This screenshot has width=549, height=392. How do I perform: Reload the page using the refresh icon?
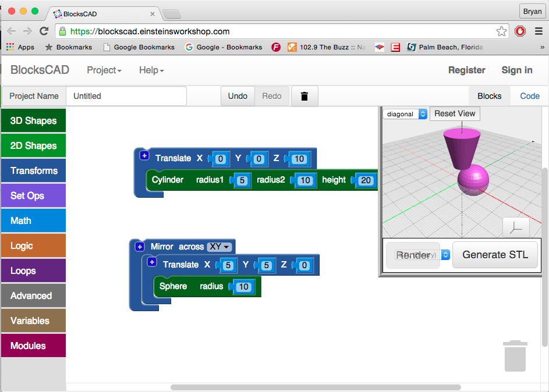click(44, 31)
